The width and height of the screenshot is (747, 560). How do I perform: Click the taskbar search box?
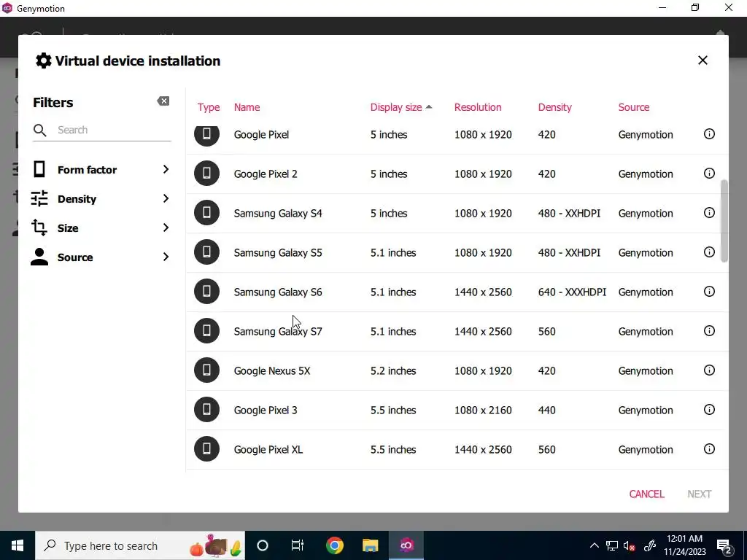tap(140, 545)
